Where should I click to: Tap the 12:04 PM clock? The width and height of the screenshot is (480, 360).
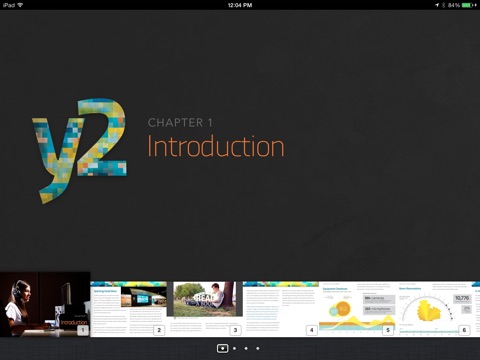coord(240,5)
